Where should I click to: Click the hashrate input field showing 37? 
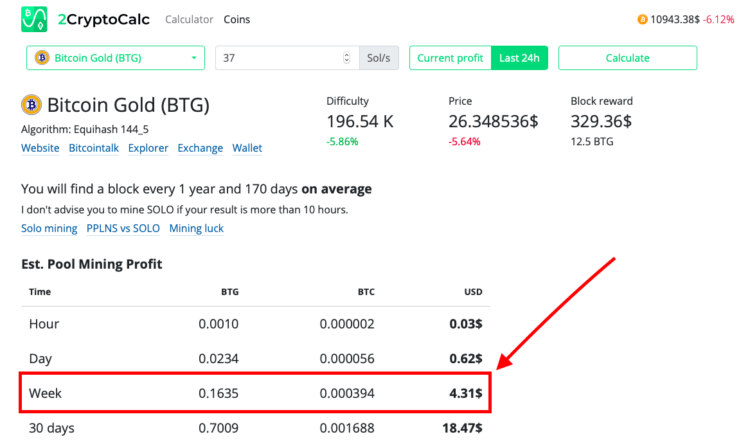[287, 58]
